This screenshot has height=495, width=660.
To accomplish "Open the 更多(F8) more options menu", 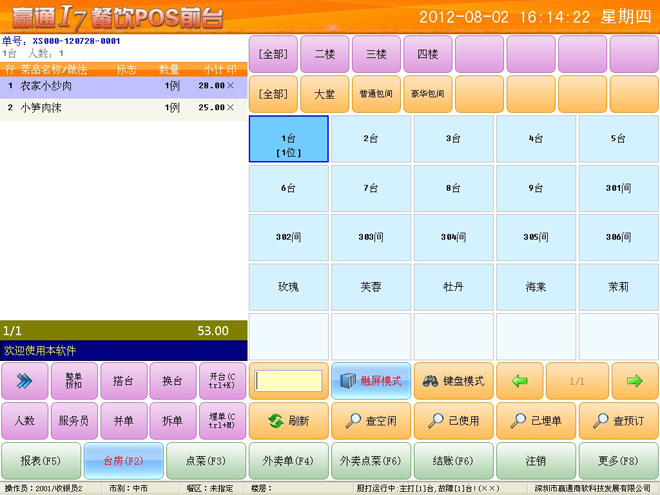I will tap(618, 461).
